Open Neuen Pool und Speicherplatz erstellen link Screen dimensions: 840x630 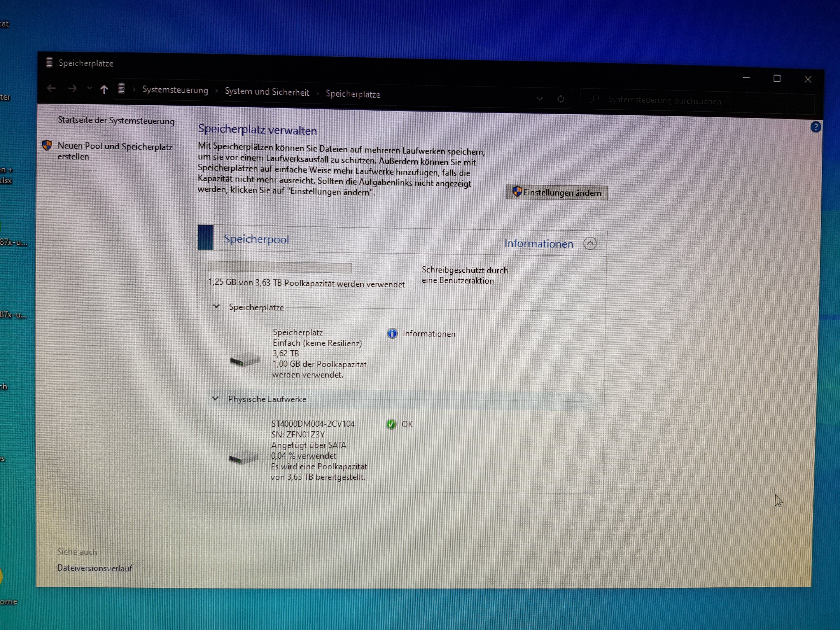coord(115,151)
